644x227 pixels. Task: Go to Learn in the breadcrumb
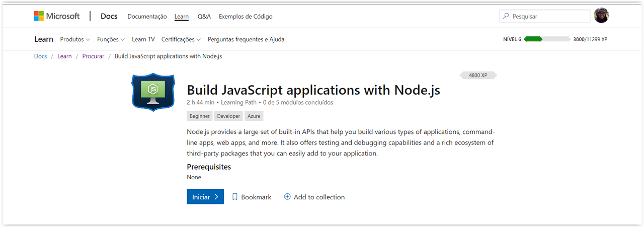(x=64, y=56)
